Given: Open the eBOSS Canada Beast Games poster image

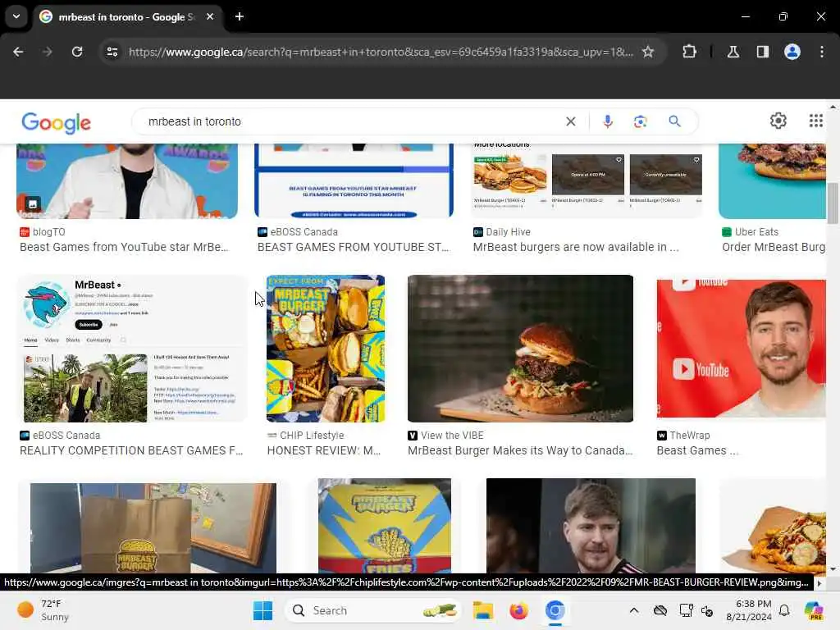Looking at the screenshot, I should click(x=354, y=181).
